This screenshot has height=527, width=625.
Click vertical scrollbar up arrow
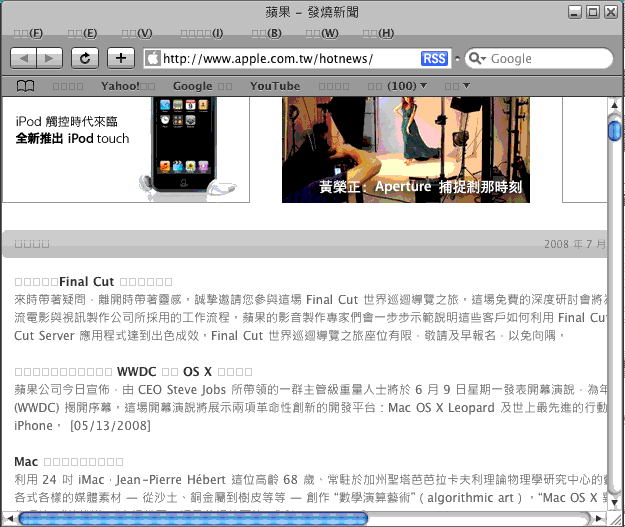tap(614, 104)
